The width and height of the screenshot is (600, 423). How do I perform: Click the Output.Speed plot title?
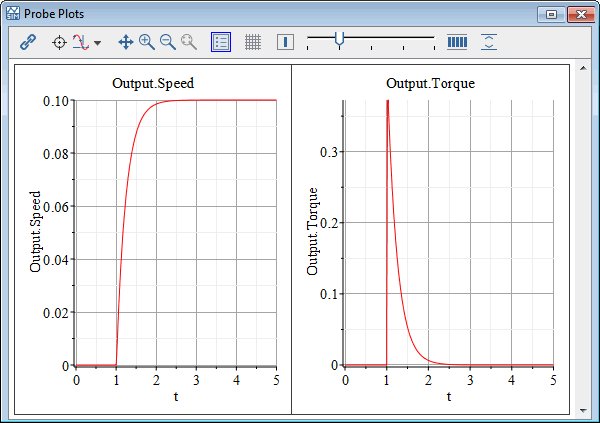click(x=154, y=83)
